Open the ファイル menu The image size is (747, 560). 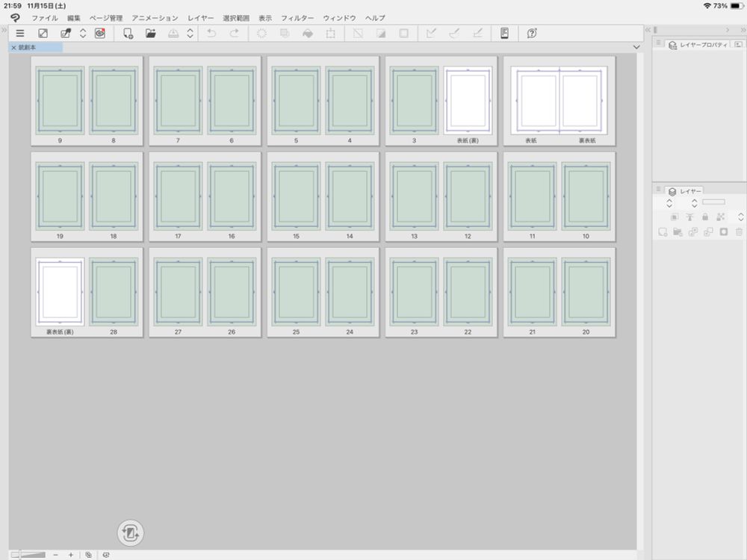tap(45, 18)
